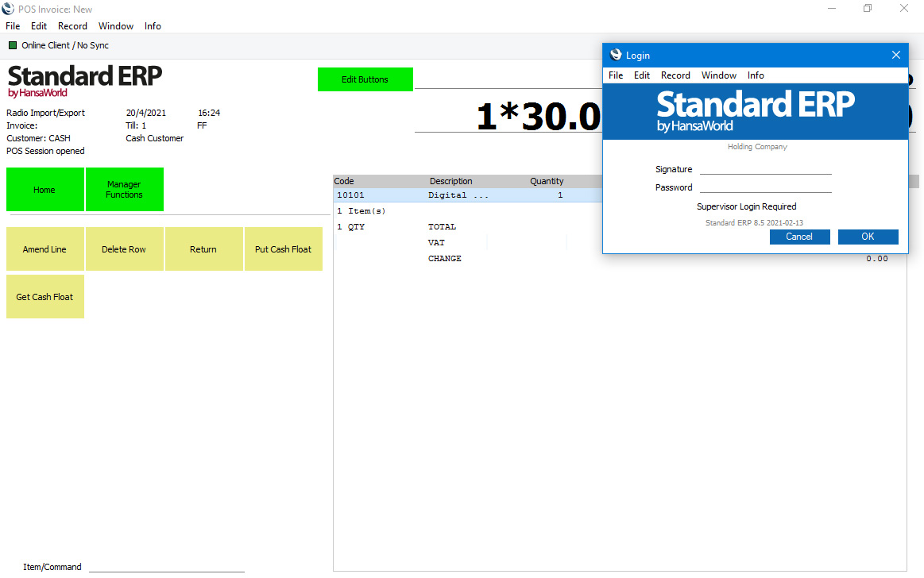
Task: Focus the Password input field
Action: [x=765, y=187]
